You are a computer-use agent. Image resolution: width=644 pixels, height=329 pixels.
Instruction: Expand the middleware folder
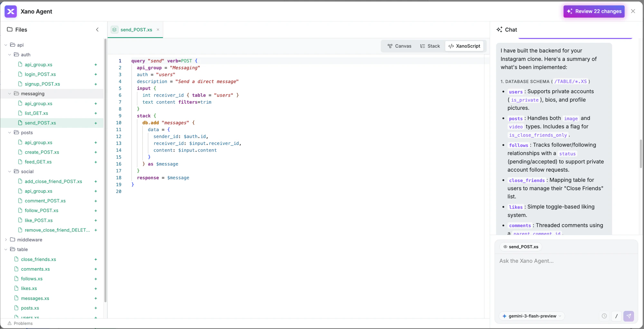[6, 240]
